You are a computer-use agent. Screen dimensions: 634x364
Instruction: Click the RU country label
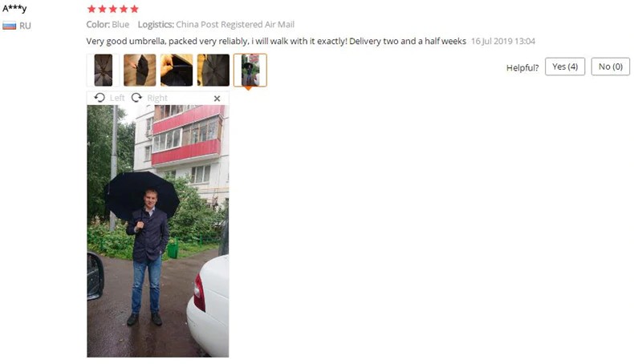[x=25, y=26]
